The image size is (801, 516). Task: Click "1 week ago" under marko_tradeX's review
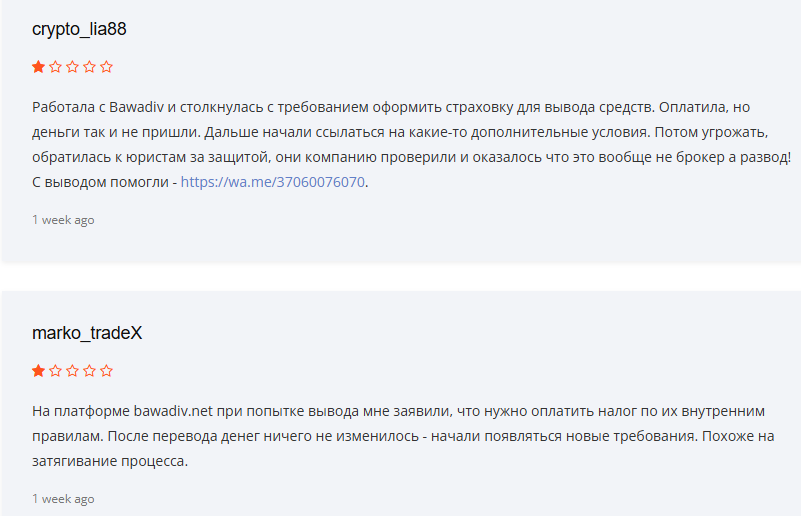click(x=63, y=498)
